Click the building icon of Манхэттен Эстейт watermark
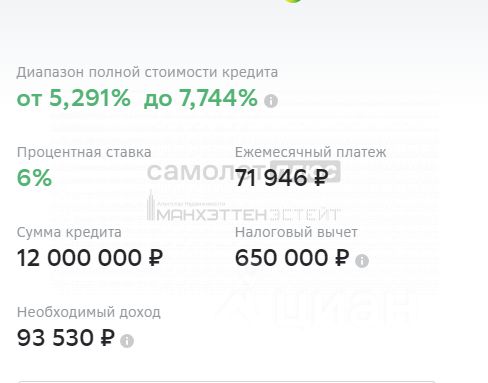The width and height of the screenshot is (488, 383). [151, 205]
